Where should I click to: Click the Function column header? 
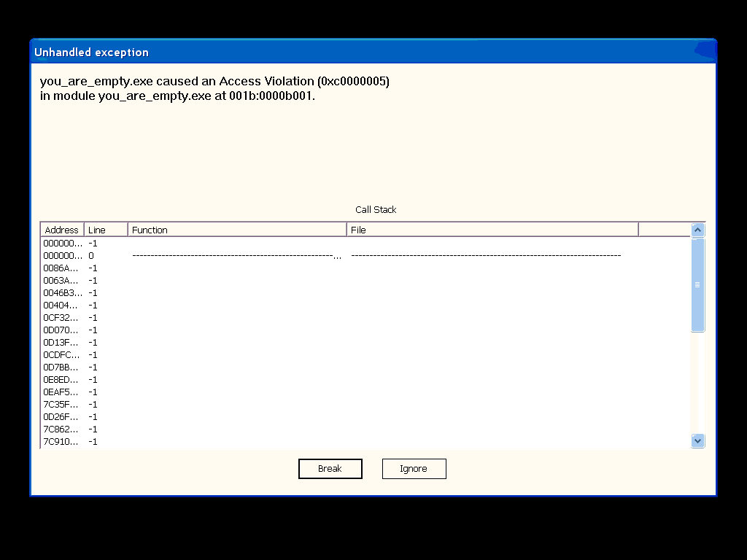237,230
